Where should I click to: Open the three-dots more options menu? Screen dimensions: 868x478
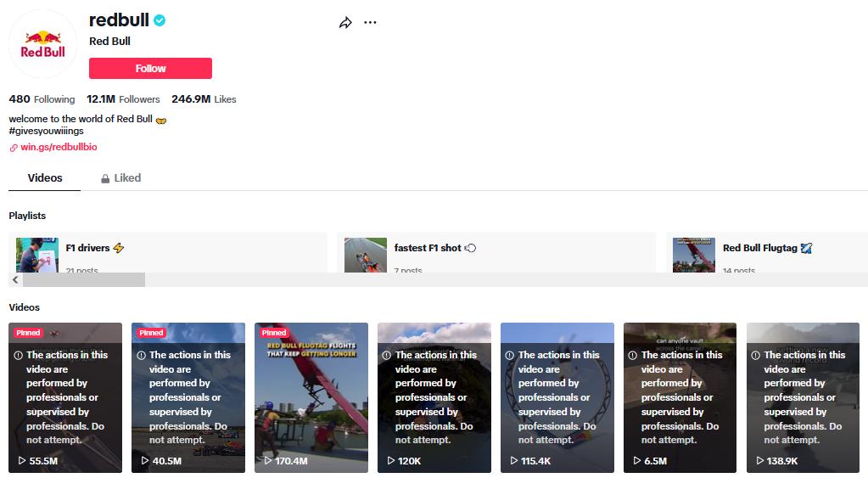point(370,23)
